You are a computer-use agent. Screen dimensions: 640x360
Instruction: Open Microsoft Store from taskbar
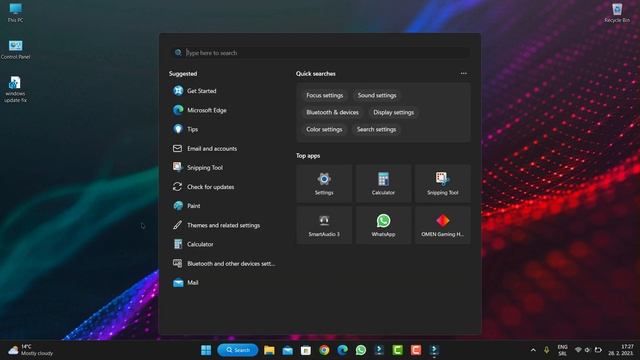306,350
